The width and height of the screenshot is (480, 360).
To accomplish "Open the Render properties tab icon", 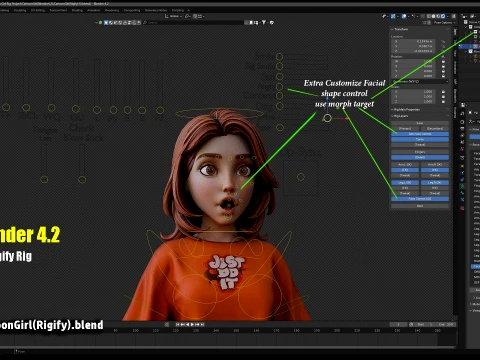I will (x=462, y=122).
